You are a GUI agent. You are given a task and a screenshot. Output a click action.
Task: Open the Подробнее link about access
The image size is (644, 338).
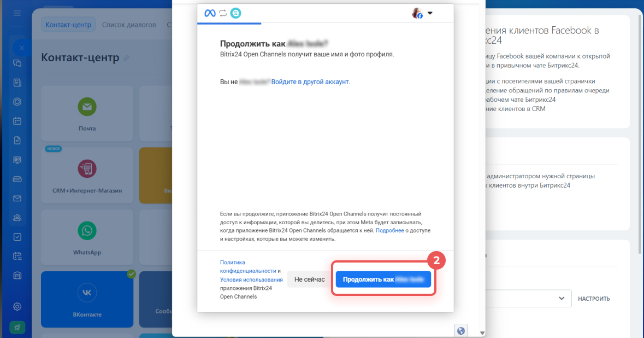coord(390,231)
